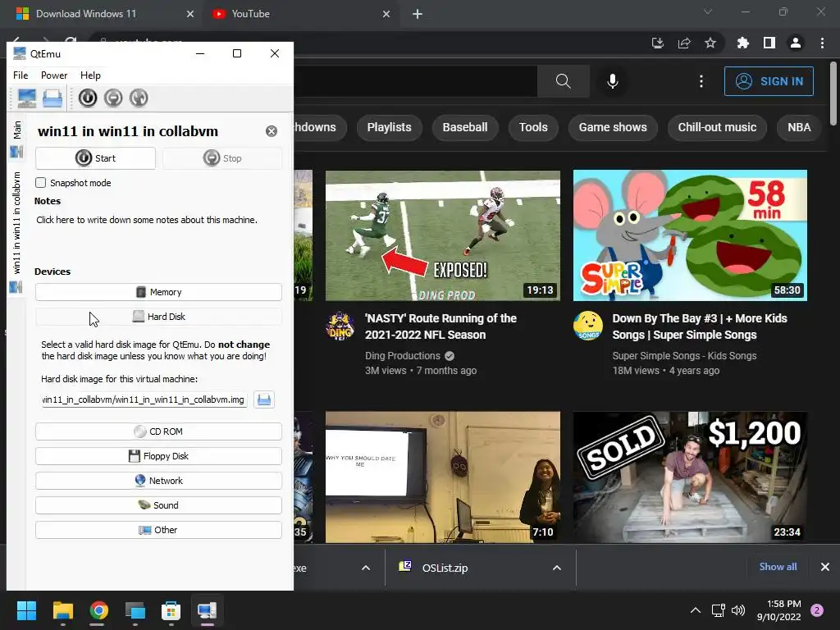Open NASTY Route Running video thumbnail
The height and width of the screenshot is (630, 840).
point(443,235)
